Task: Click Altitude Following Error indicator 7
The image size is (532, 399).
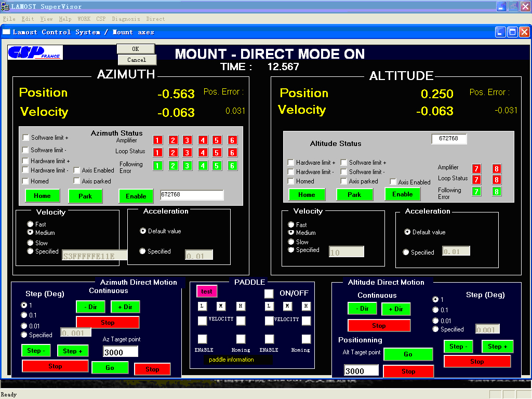Action: point(476,192)
